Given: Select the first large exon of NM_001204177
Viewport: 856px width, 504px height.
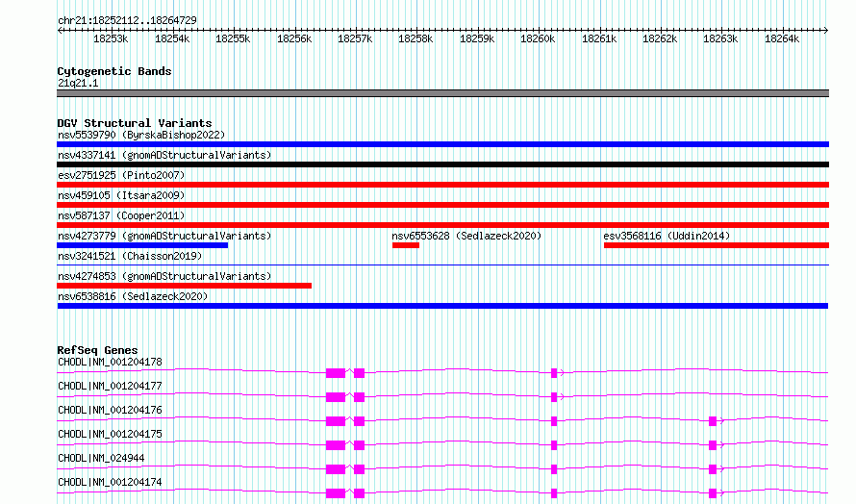Looking at the screenshot, I should pyautogui.click(x=336, y=397).
